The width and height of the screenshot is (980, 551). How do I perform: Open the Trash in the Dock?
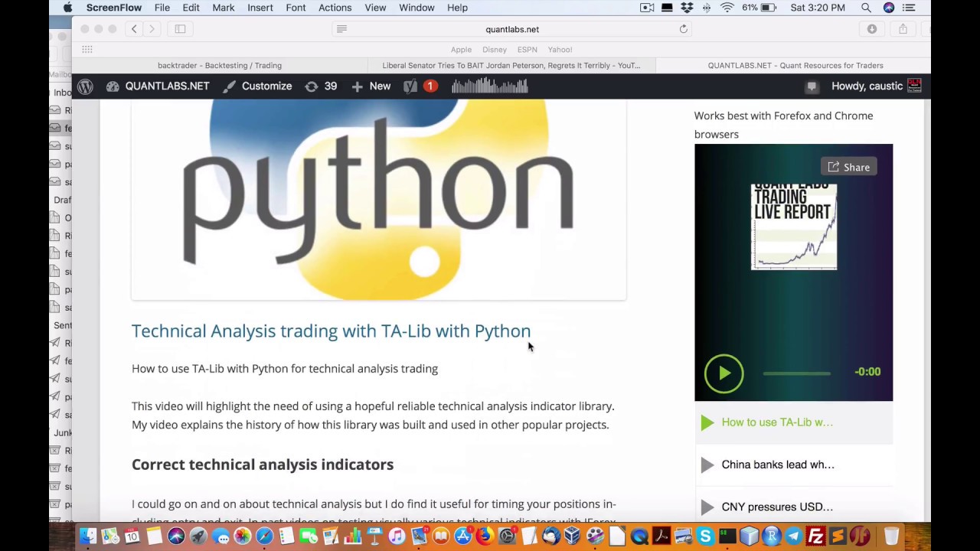click(x=891, y=536)
